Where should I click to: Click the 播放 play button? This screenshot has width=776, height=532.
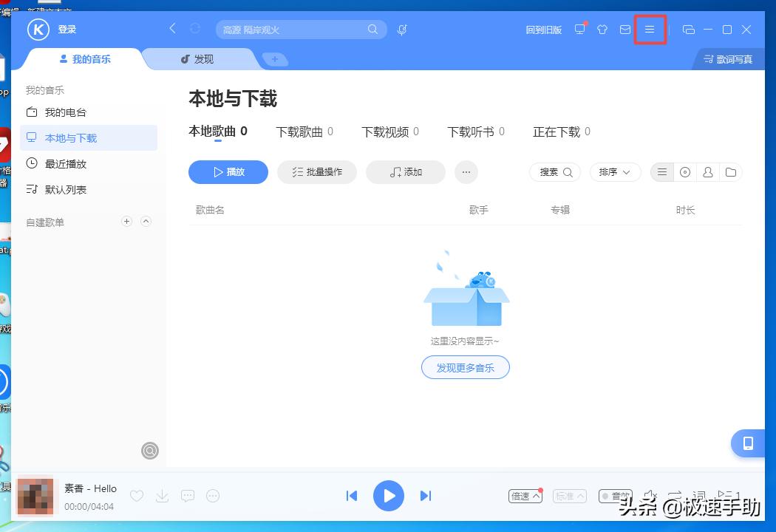(228, 171)
